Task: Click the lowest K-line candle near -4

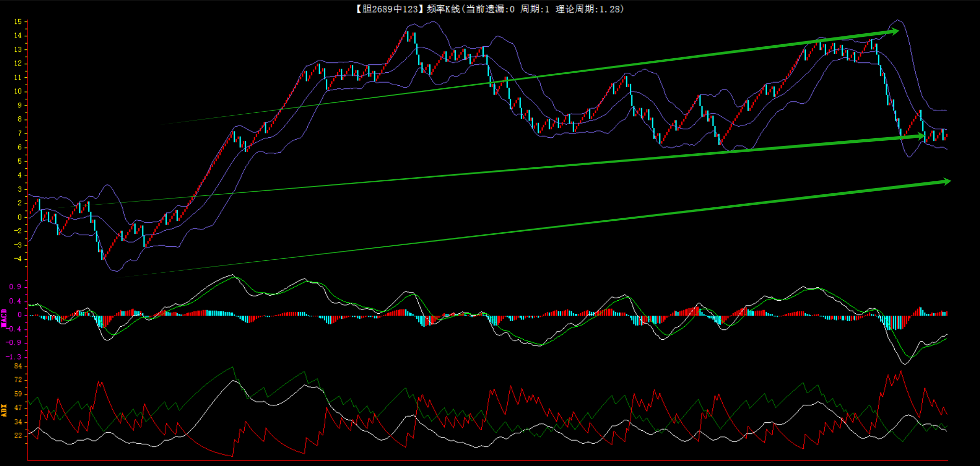Action: [102, 256]
